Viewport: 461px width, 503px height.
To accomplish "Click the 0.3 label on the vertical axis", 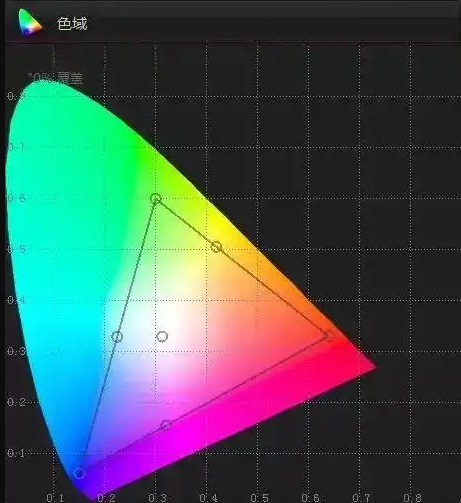I will [x=17, y=351].
